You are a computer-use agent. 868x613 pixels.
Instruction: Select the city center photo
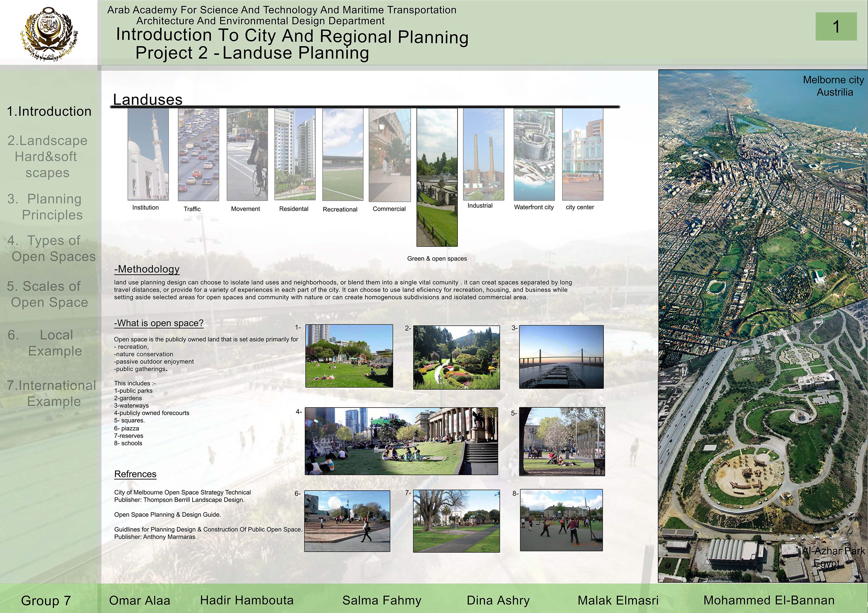582,154
